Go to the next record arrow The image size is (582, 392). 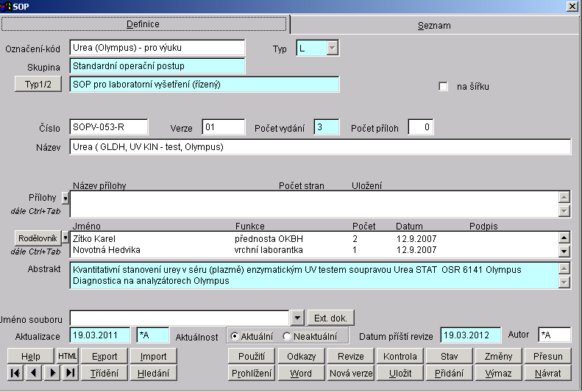[x=52, y=373]
